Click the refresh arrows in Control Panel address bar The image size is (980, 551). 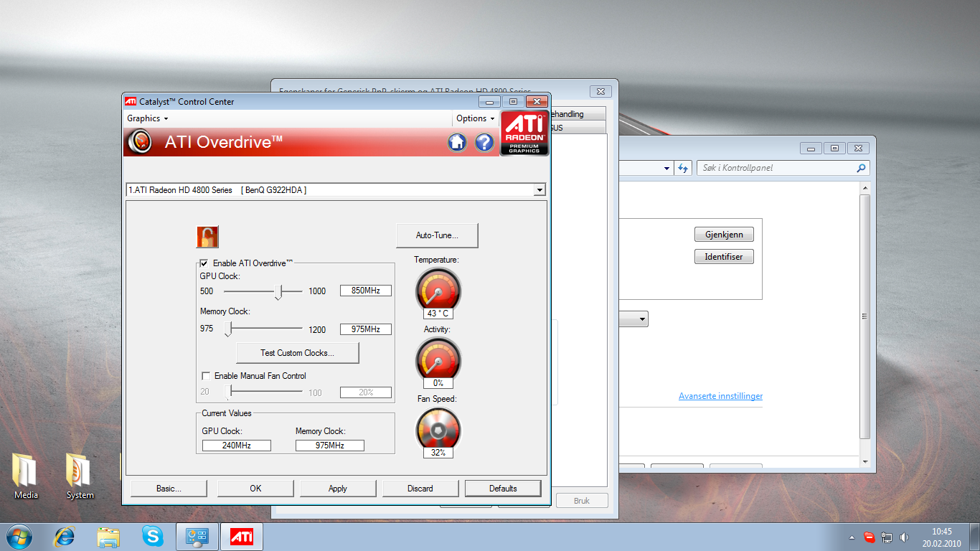(x=684, y=168)
